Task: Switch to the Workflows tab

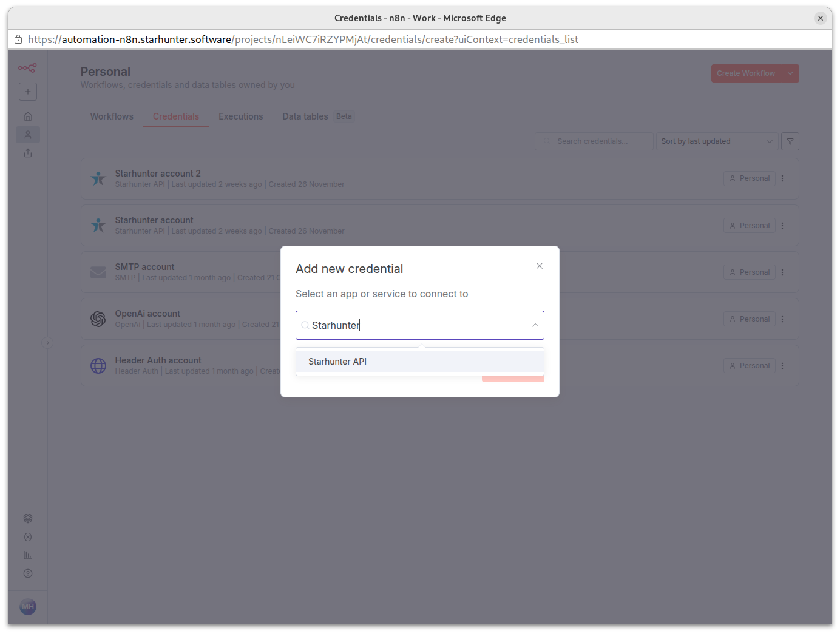Action: 112,116
